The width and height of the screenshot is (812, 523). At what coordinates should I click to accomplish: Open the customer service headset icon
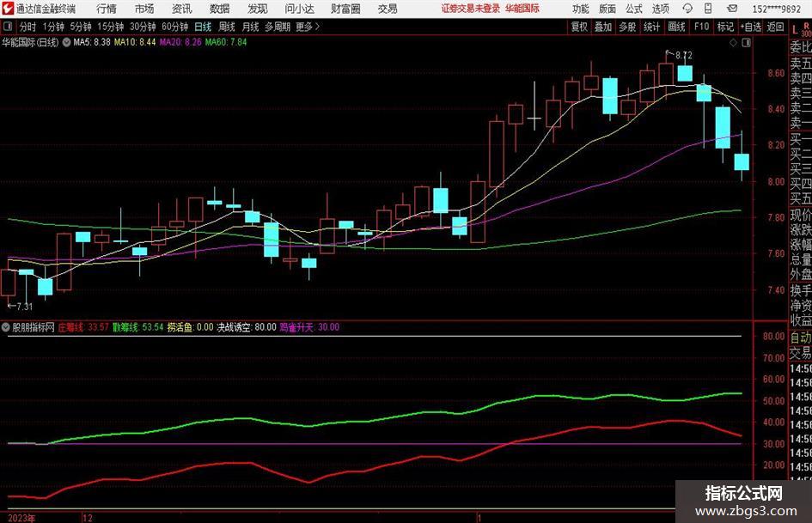[687, 9]
